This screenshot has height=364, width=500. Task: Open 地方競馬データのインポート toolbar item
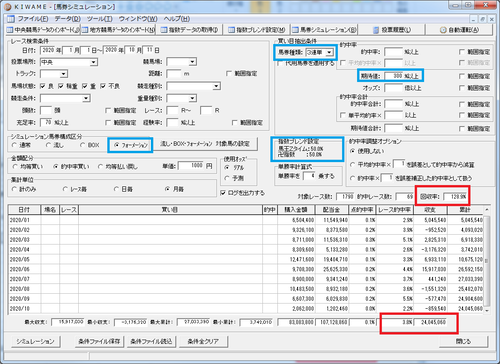point(119,30)
